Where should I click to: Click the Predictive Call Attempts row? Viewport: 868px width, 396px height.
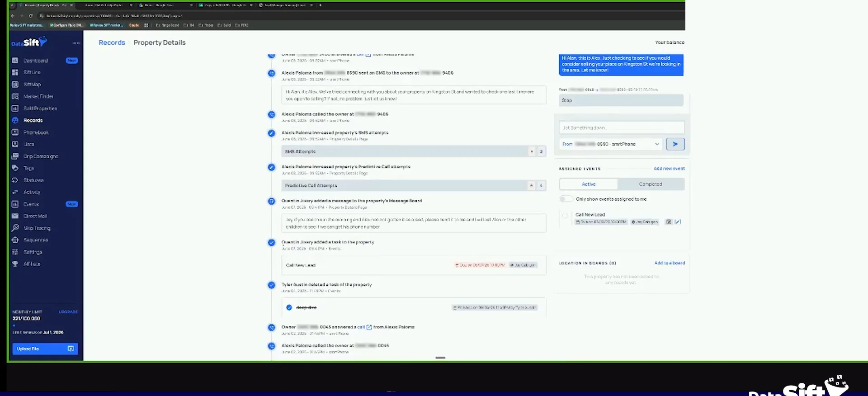pyautogui.click(x=414, y=185)
